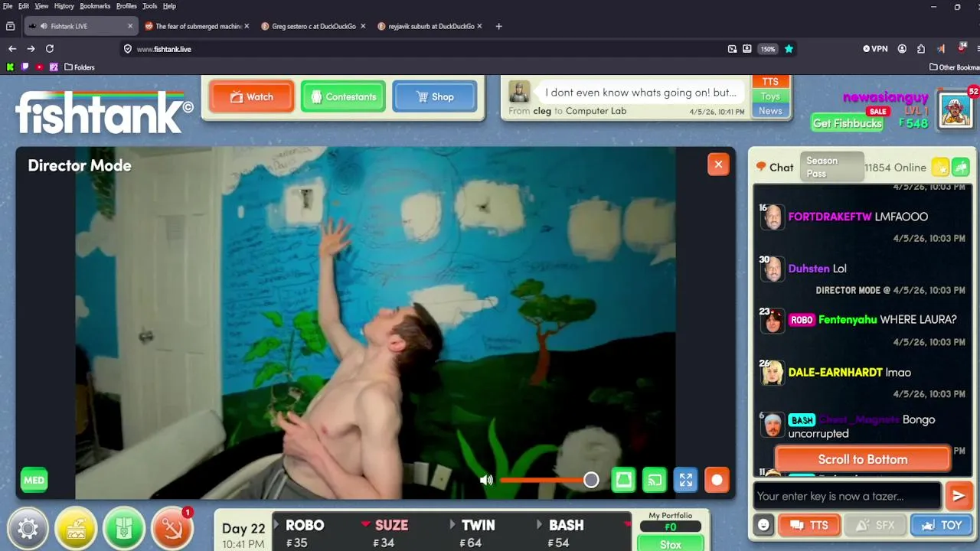Click the bookmark star in address bar
This screenshot has width=980, height=551.
point(789,48)
